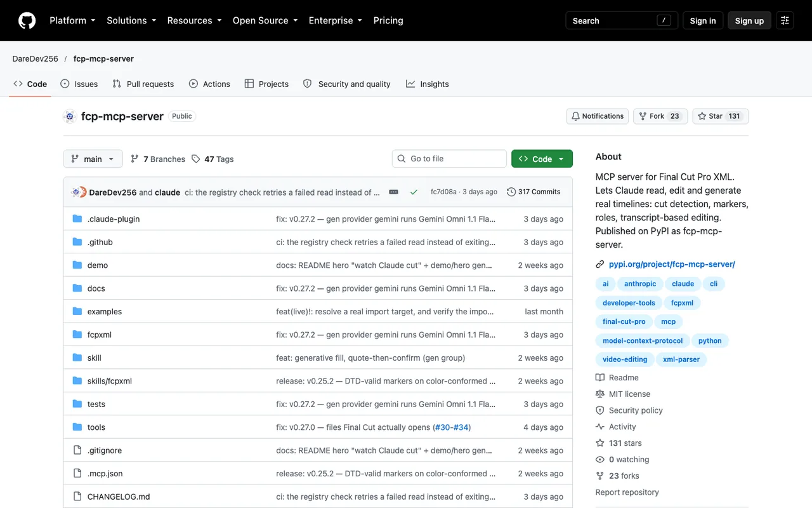
Task: Click the pulse icon beside Activity
Action: tap(600, 427)
